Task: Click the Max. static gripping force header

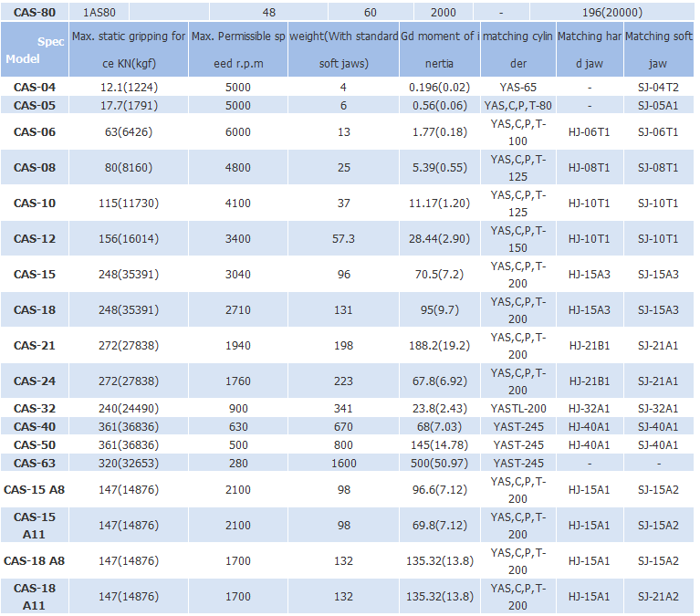Action: click(x=129, y=49)
